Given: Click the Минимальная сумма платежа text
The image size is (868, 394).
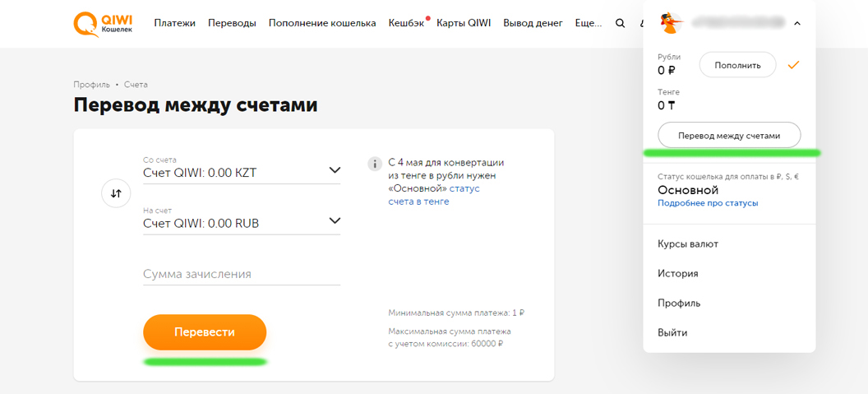Looking at the screenshot, I should coord(457,313).
